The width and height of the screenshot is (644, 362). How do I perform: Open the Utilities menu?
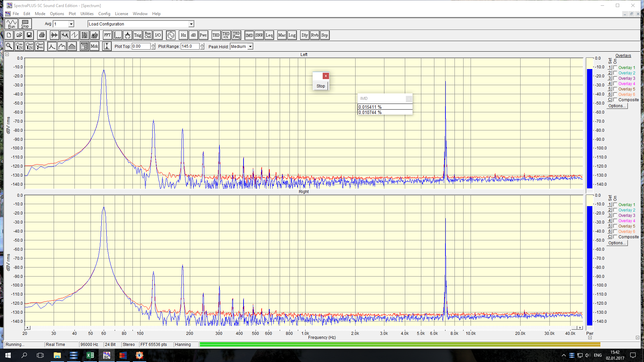click(87, 14)
